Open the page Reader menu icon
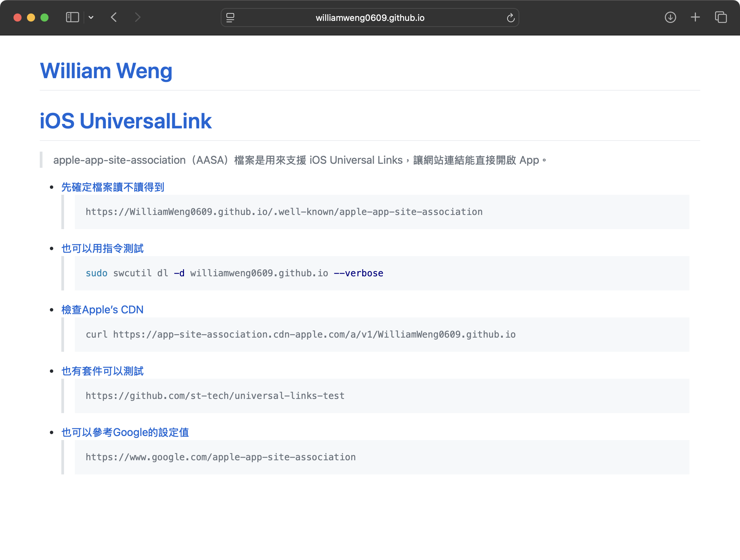 230,18
